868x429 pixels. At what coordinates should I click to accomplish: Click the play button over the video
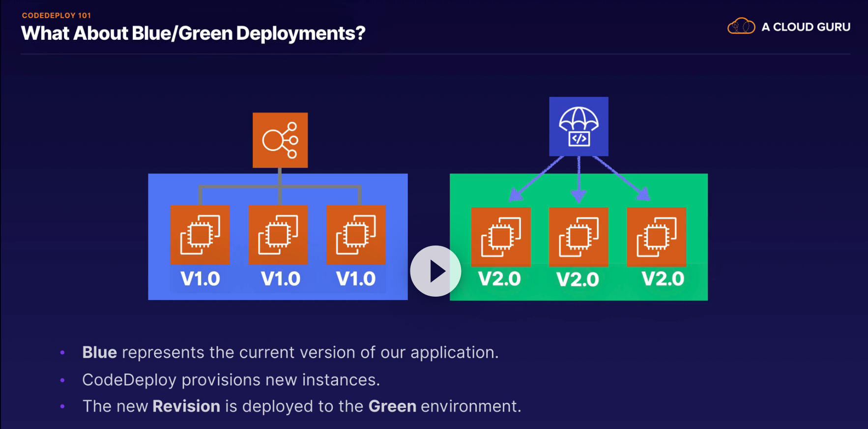coord(435,271)
